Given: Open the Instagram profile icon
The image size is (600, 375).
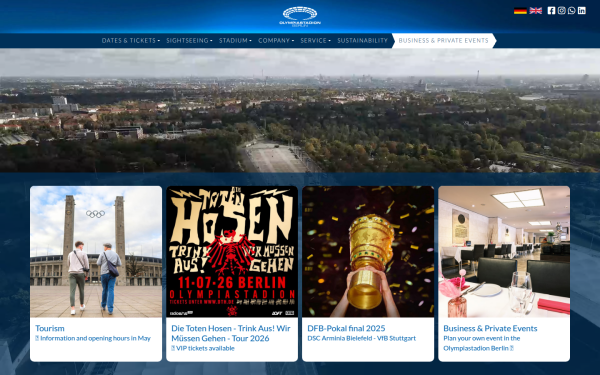Looking at the screenshot, I should coord(561,11).
